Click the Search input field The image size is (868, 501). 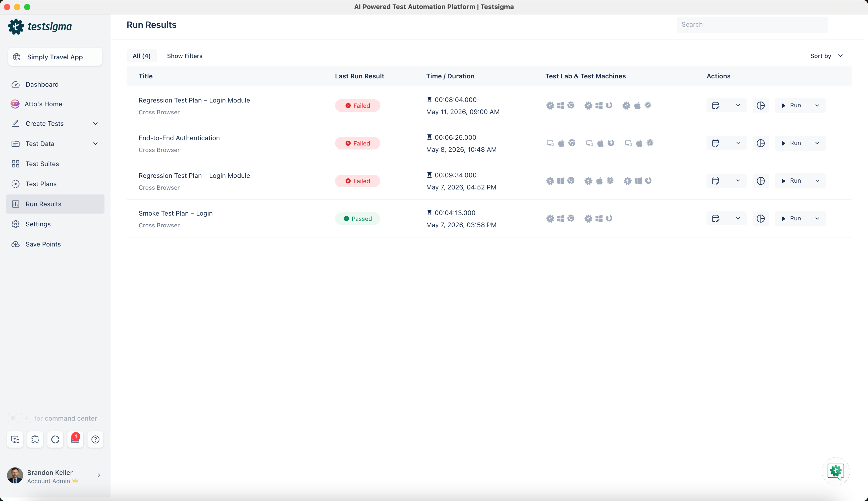752,25
